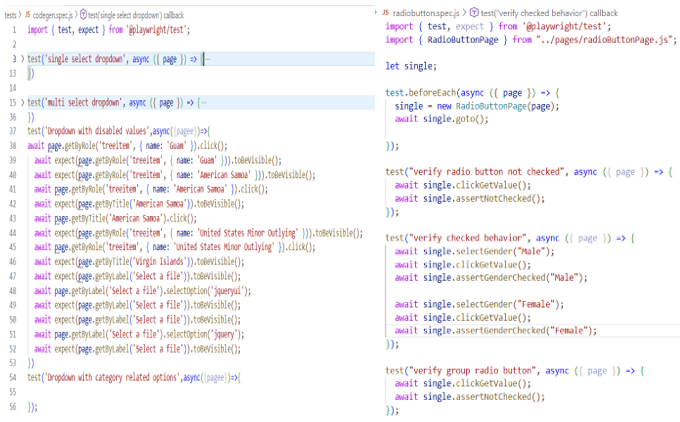The image size is (680, 422).
Task: Click the JS file icon before radiobutton.spec.js
Action: (386, 12)
